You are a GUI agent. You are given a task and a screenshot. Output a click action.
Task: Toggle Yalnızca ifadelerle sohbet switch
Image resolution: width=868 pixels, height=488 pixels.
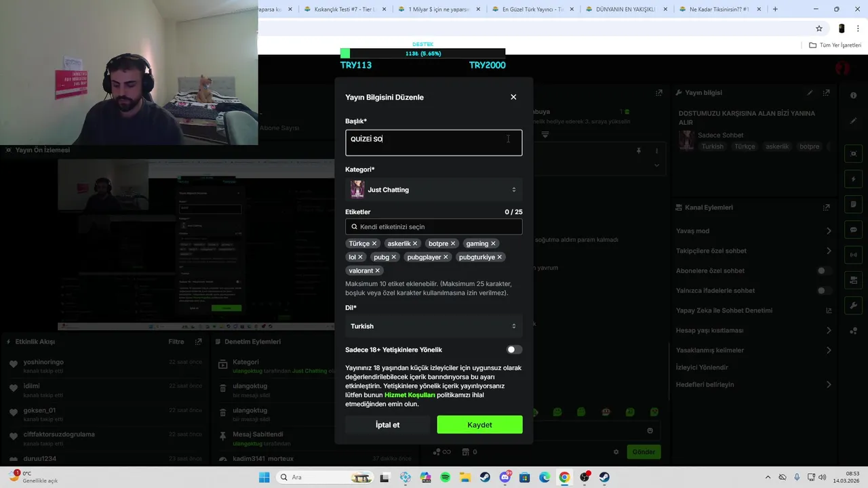click(x=824, y=291)
